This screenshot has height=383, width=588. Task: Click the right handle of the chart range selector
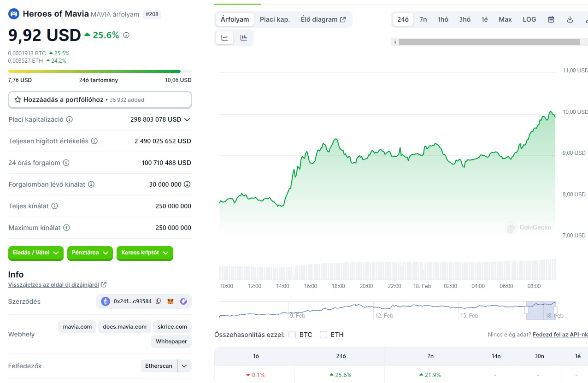tap(555, 310)
